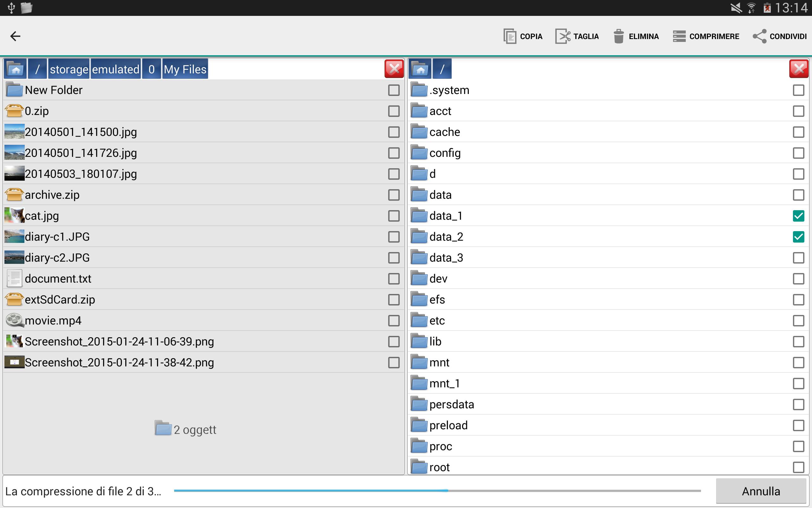Uncheck the data_1 checkbox
Screen dimensions: 812x508
(x=798, y=216)
